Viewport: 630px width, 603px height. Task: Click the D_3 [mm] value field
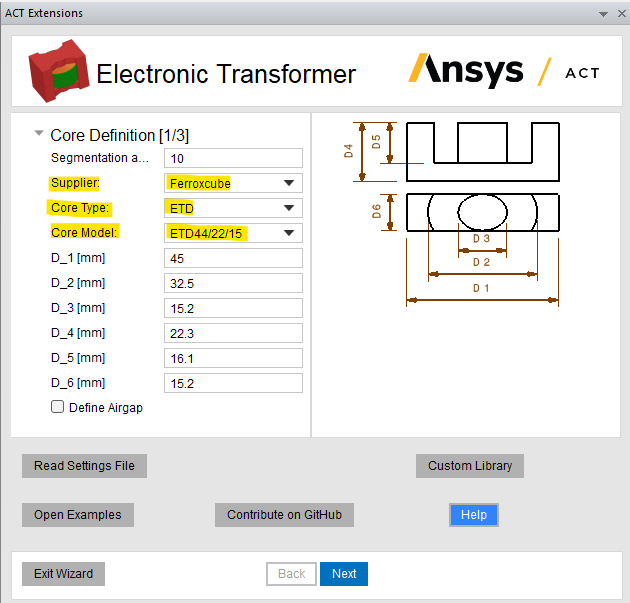233,308
